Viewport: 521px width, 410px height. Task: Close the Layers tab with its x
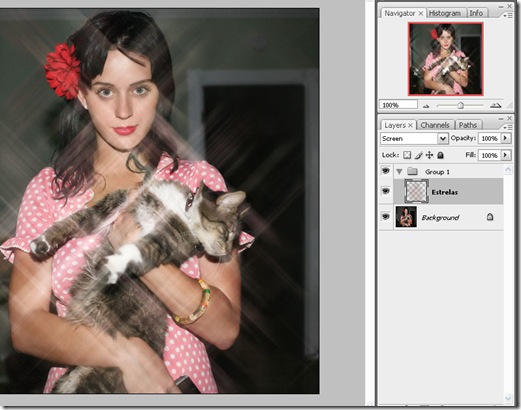pyautogui.click(x=411, y=125)
